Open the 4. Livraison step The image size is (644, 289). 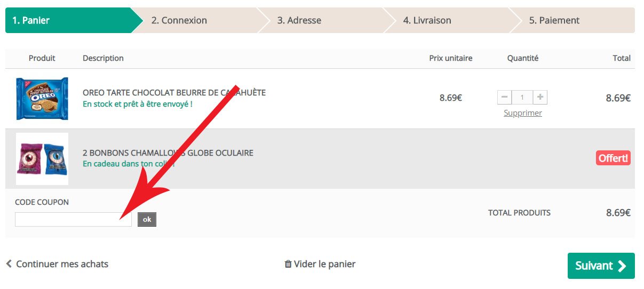pos(427,21)
